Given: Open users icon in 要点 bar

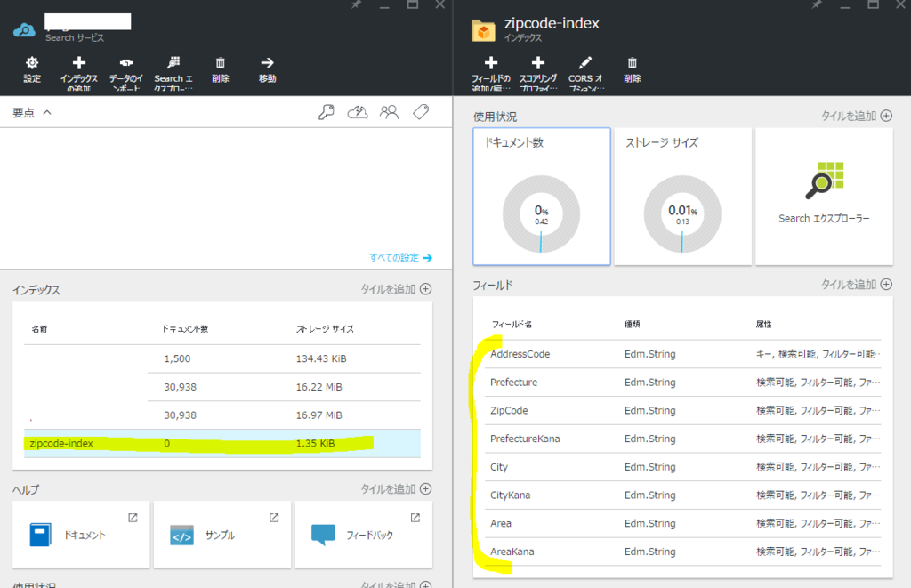Looking at the screenshot, I should [389, 111].
